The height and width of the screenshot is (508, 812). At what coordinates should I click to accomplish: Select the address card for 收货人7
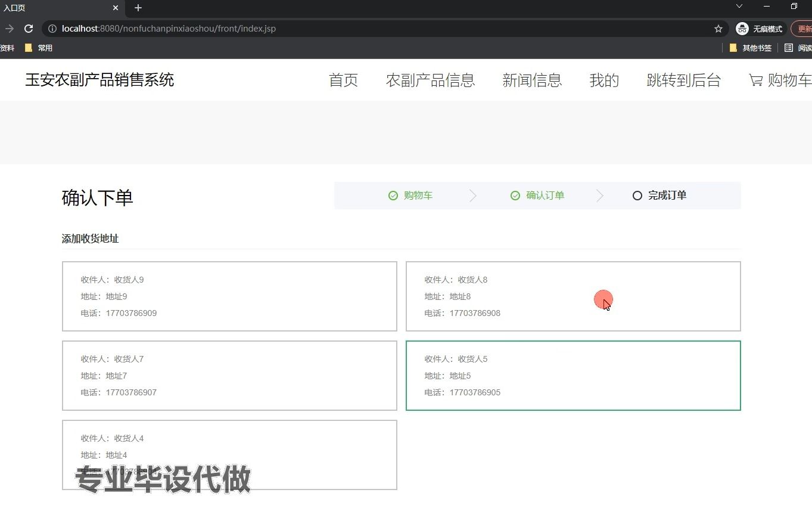coord(229,376)
